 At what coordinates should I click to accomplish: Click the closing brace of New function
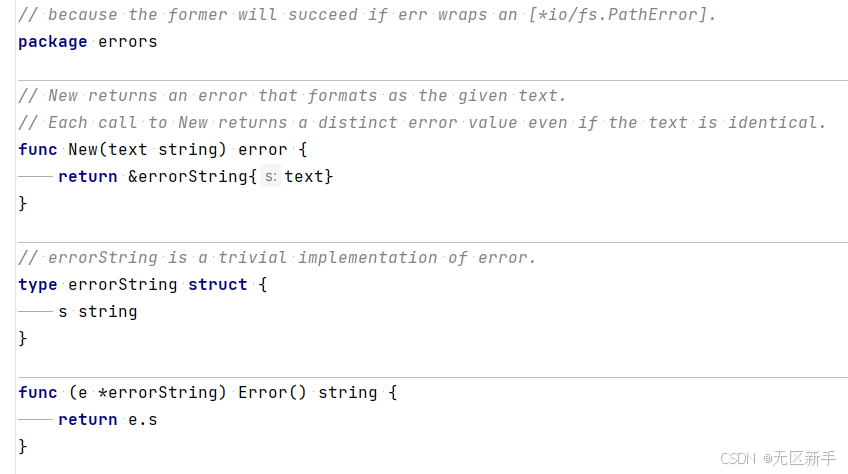22,203
